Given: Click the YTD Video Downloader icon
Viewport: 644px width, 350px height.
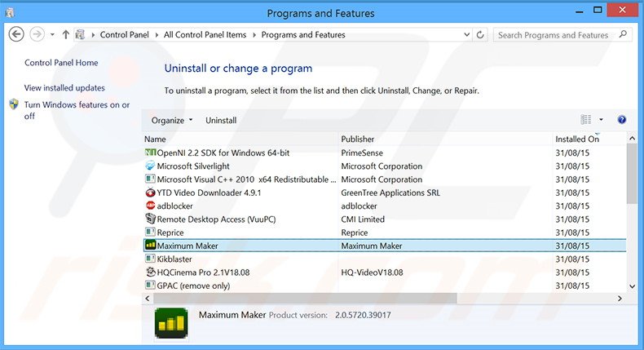Looking at the screenshot, I should click(x=150, y=192).
